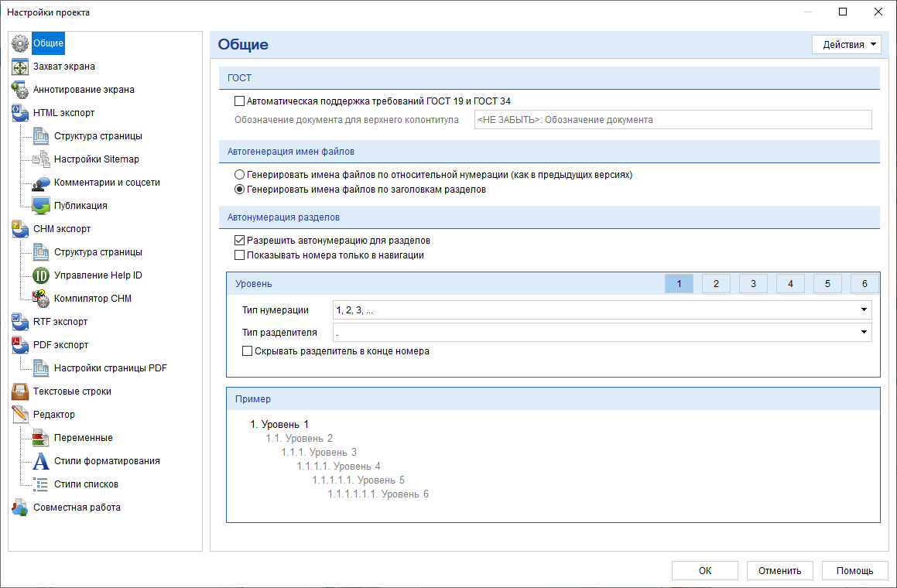Open the Действия dropdown menu
The height and width of the screenshot is (588, 897).
(x=847, y=45)
